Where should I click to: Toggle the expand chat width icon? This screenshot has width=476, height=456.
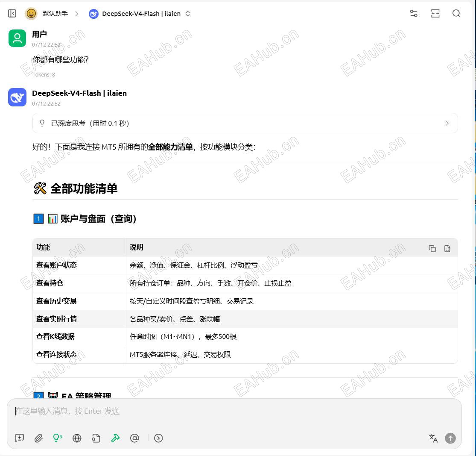tap(435, 13)
